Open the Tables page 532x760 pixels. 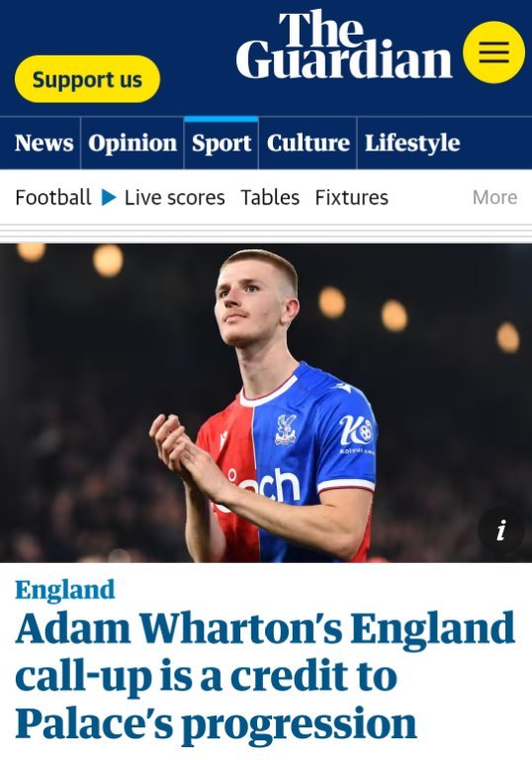(x=270, y=197)
